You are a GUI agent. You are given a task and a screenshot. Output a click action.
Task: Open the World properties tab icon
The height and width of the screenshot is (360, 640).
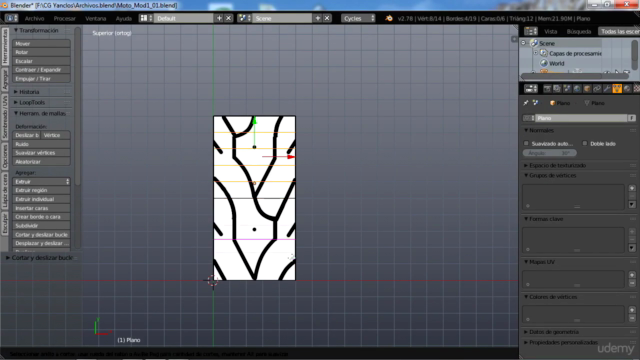click(x=577, y=89)
